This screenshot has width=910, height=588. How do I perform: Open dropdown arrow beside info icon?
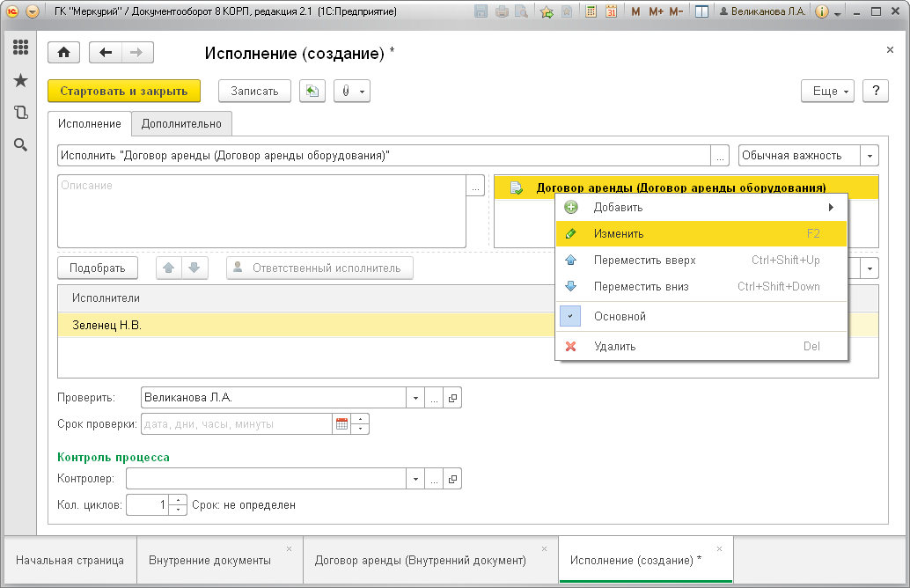point(838,13)
